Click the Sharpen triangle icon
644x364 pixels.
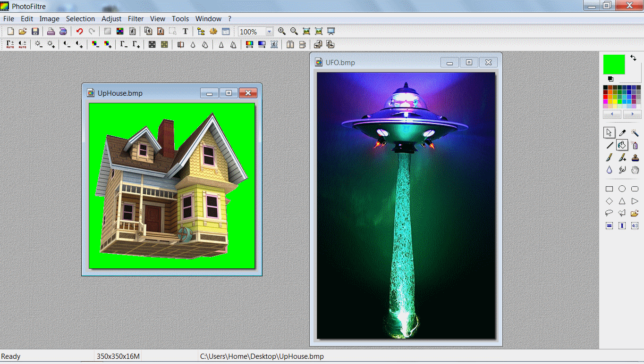coord(221,44)
